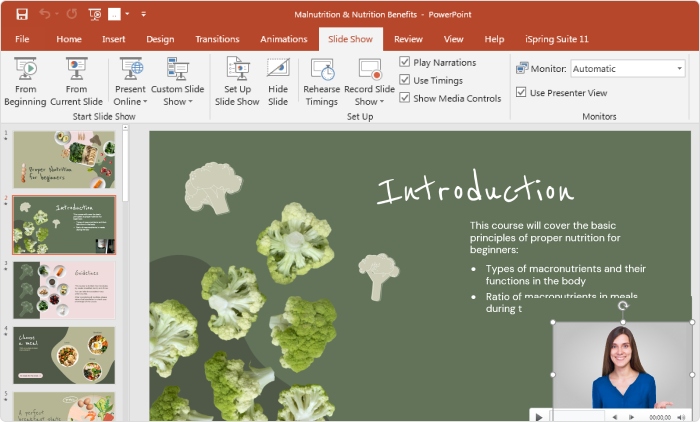
Task: Click the small broccoli illustration
Action: click(x=379, y=276)
